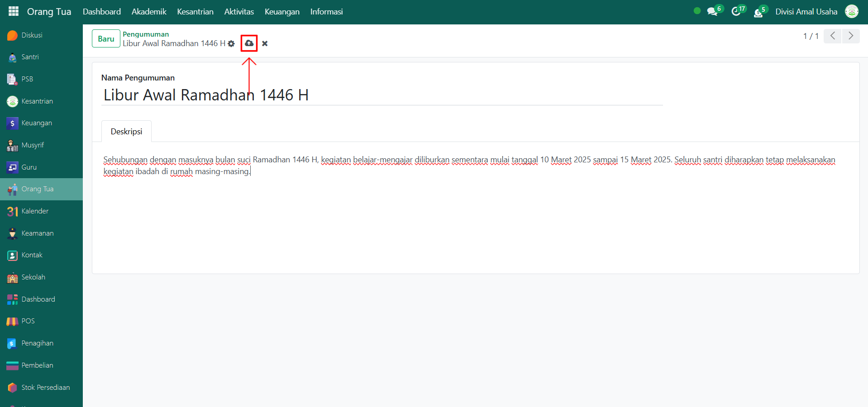Viewport: 868px width, 407px height.
Task: Click the Baru button
Action: click(x=106, y=39)
